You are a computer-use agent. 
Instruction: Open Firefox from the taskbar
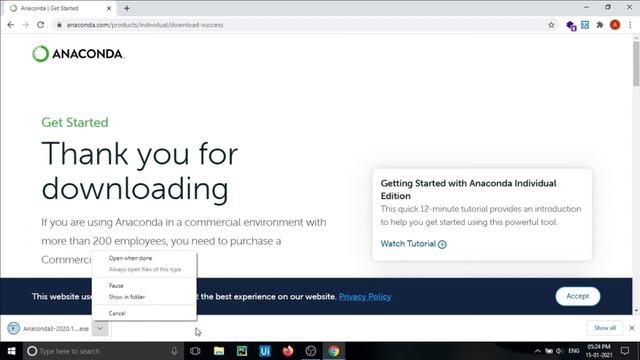pos(288,351)
